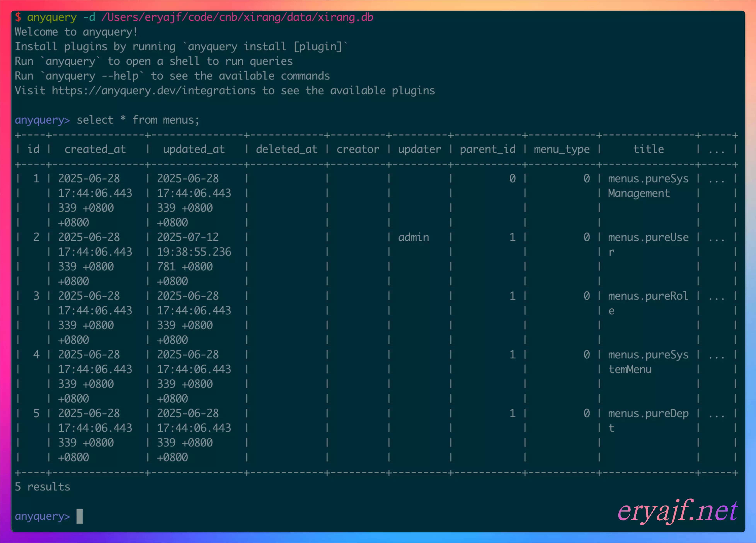This screenshot has width=756, height=543.
Task: Click the 'menus.pureRol' title cell
Action: pos(648,296)
